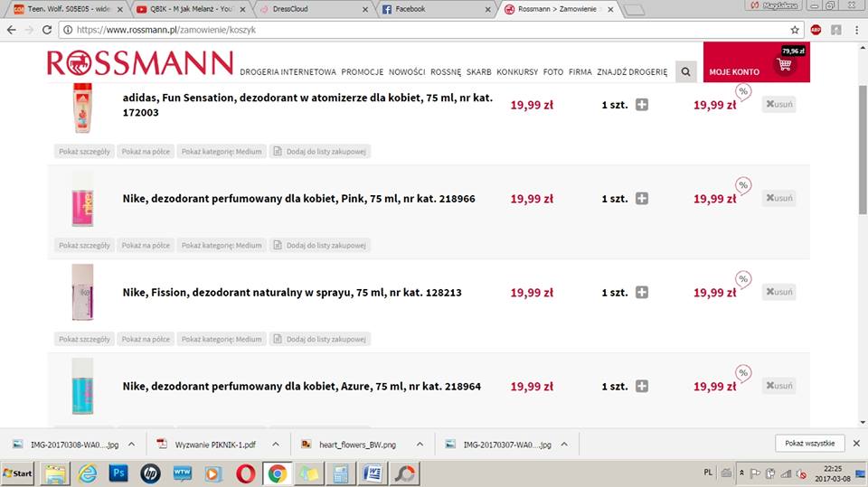Screen dimensions: 868x487
Task: Click Dodaj do listy zakupowej under Nike Pink
Action: 319,245
